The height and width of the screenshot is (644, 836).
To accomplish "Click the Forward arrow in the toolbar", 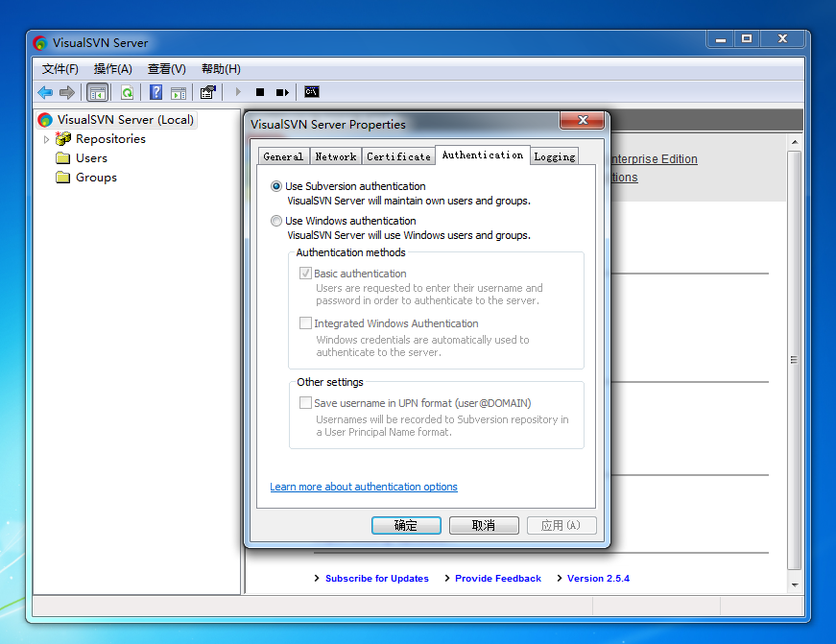I will pyautogui.click(x=67, y=92).
